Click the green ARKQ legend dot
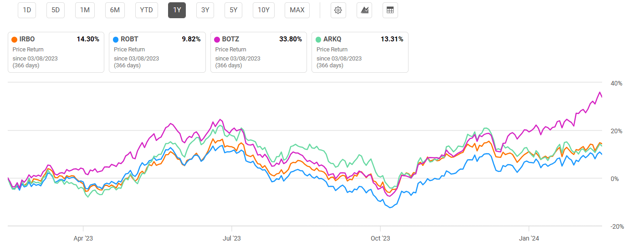This screenshot has width=644, height=251. (319, 40)
